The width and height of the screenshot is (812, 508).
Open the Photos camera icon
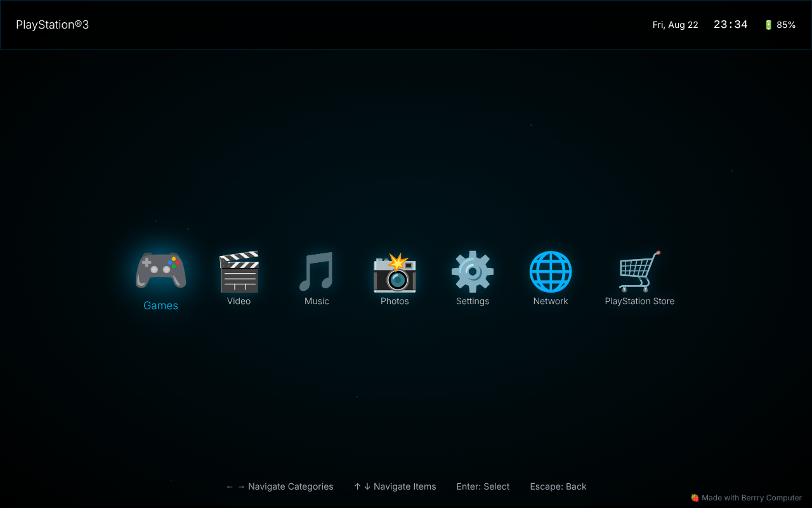pyautogui.click(x=395, y=271)
